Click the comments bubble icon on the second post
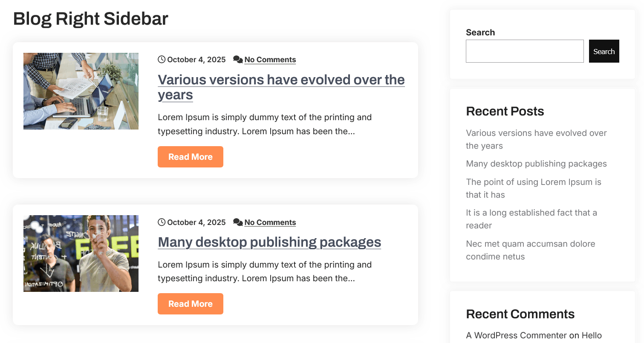The height and width of the screenshot is (343, 644). (x=238, y=222)
